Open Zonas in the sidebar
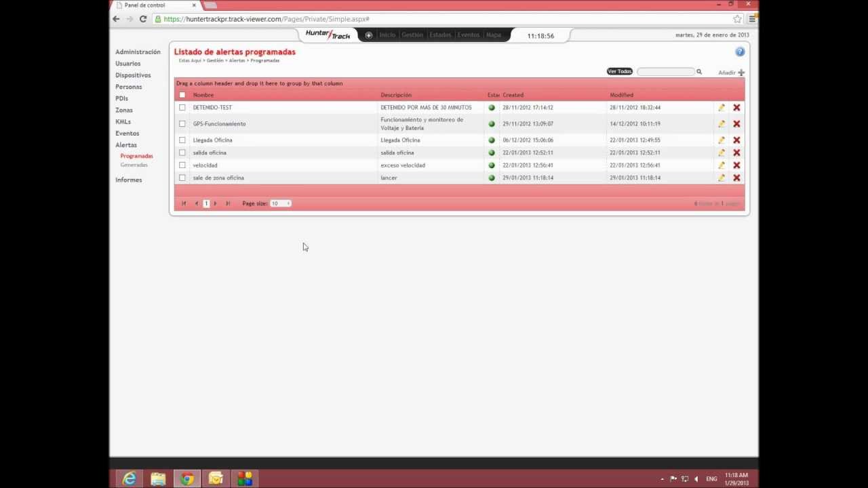The image size is (868, 488). click(x=124, y=110)
